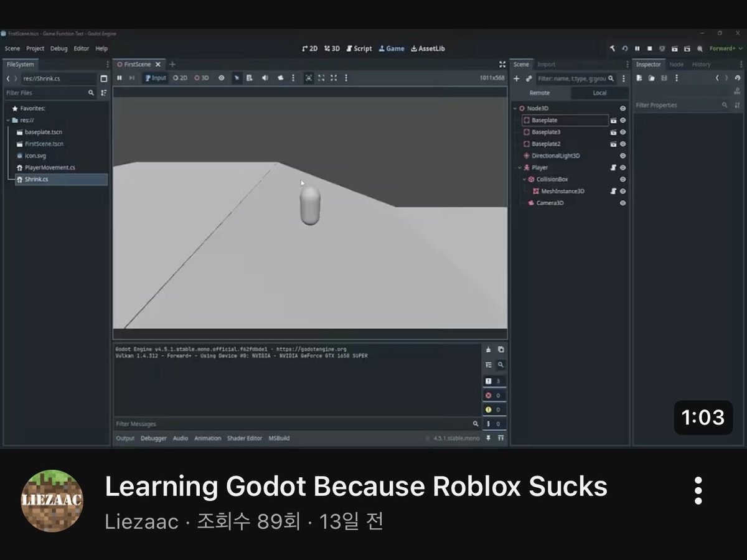The image size is (747, 560).
Task: Open the FileSystem dock options menu
Action: point(108,64)
